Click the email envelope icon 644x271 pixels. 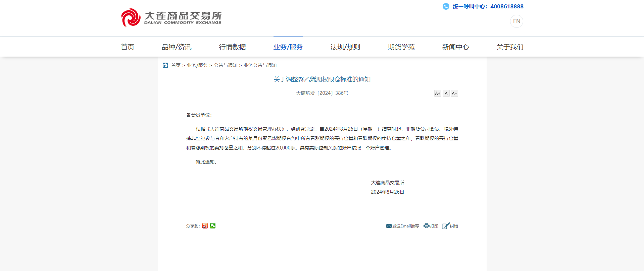389,226
